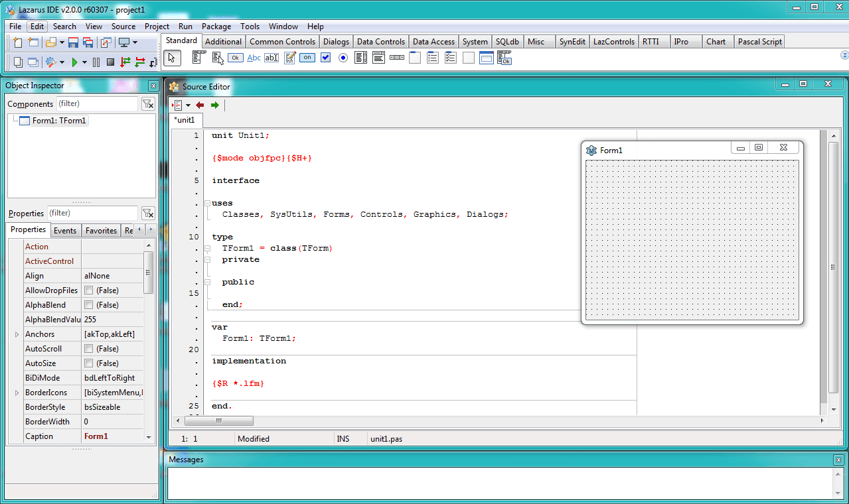
Task: Open the Project menu
Action: (x=157, y=27)
